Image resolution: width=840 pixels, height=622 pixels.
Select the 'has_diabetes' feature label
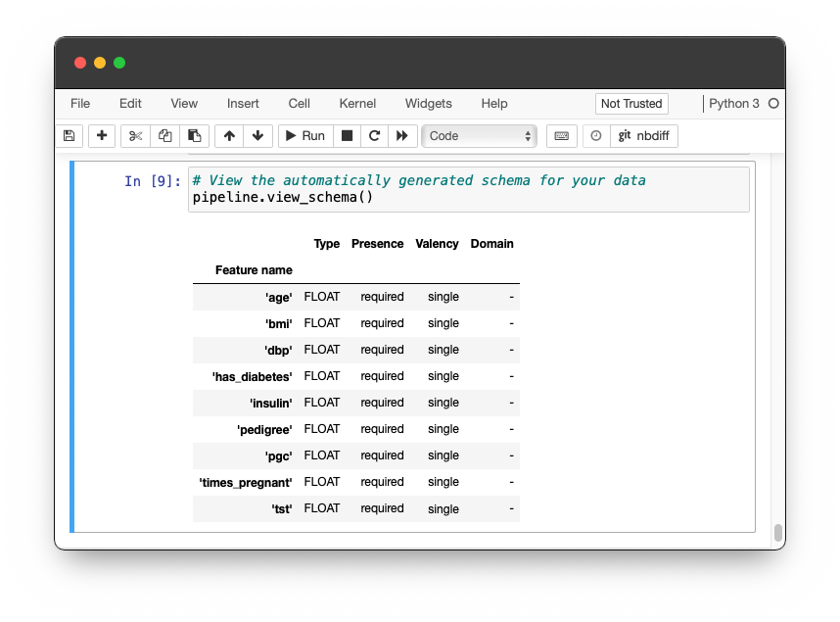click(x=253, y=376)
